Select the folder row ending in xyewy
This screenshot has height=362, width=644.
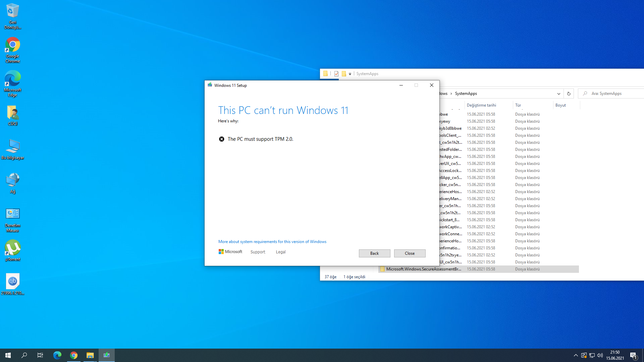509,121
